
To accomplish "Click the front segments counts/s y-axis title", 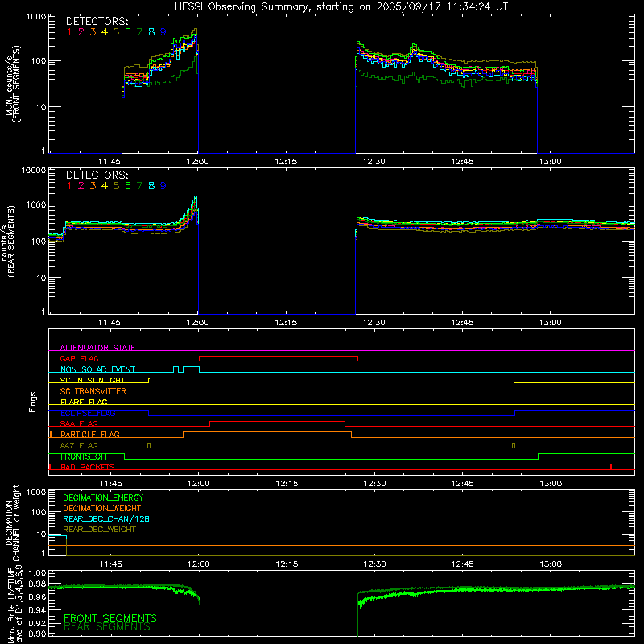I will [13, 84].
